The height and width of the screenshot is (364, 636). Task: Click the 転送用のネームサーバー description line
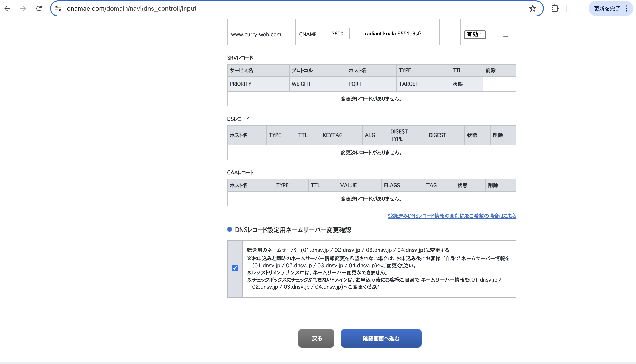[348, 250]
